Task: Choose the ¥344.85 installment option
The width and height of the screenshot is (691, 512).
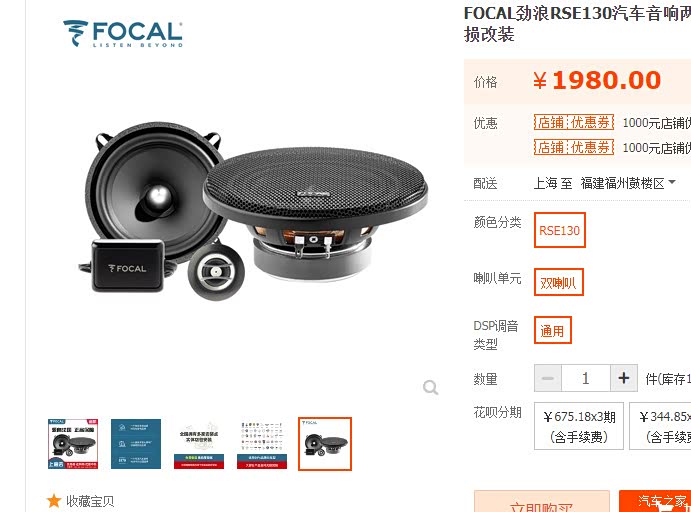Action: [x=660, y=426]
